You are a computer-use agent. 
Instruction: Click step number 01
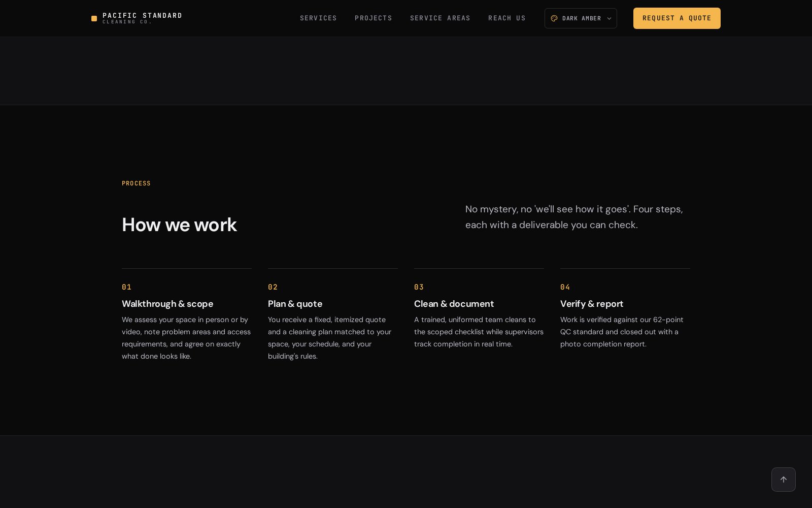click(x=127, y=287)
